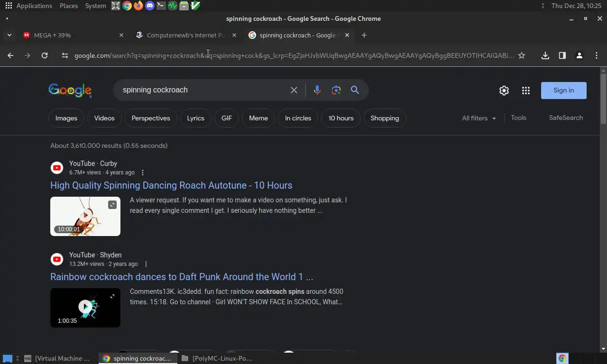Open Chrome profile icon
Screen dimensions: 607x364
click(579, 55)
